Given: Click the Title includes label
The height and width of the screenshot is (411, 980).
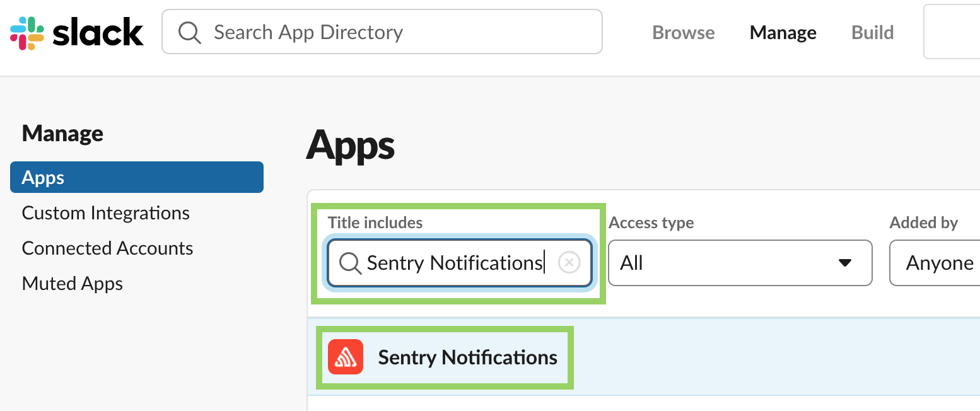Looking at the screenshot, I should point(375,223).
